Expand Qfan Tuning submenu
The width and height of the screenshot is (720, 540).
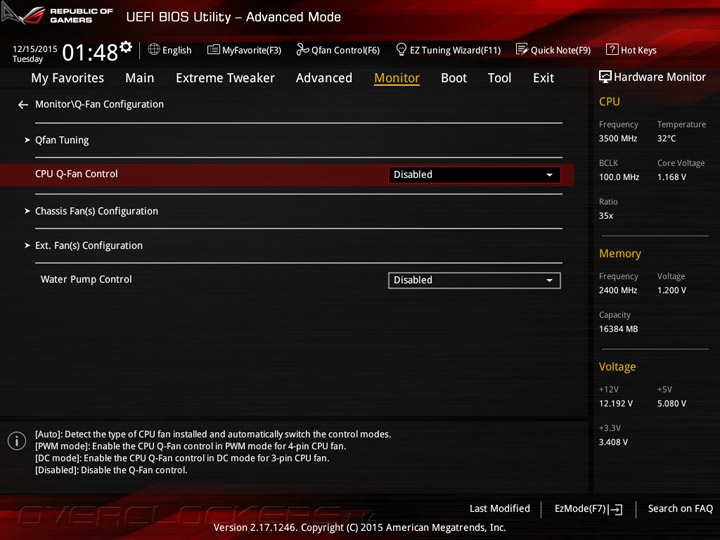click(x=62, y=140)
